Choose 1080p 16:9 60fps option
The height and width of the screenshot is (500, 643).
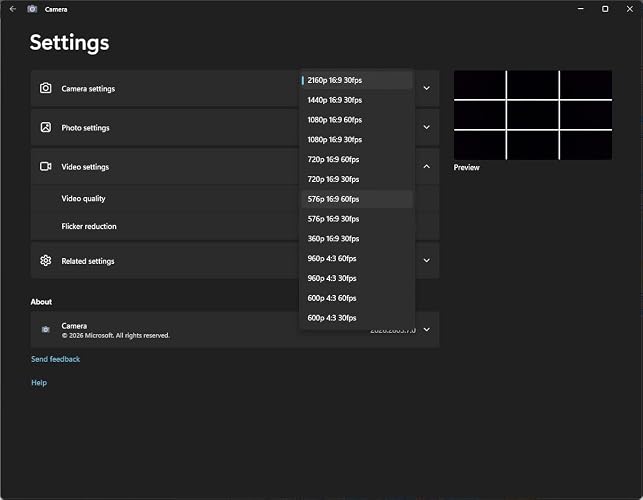click(356, 120)
